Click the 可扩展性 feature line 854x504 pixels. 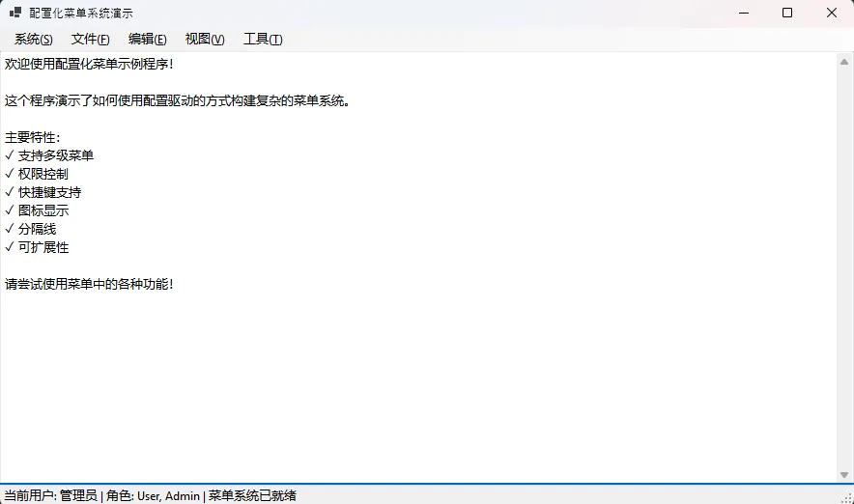coord(43,247)
